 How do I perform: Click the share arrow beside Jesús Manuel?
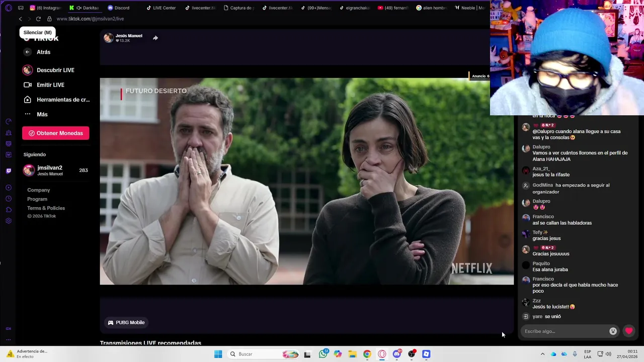pos(155,38)
